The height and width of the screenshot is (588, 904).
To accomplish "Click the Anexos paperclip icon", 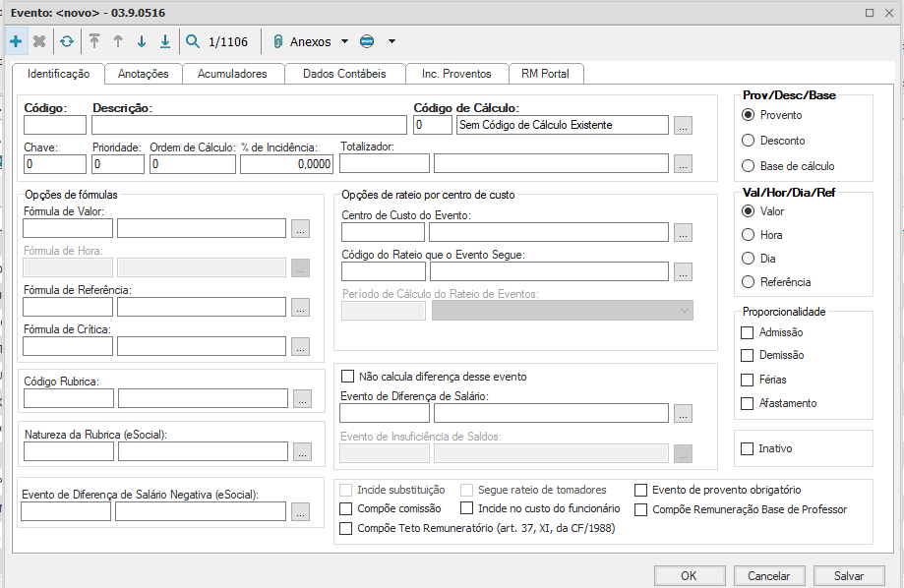I will tap(277, 41).
